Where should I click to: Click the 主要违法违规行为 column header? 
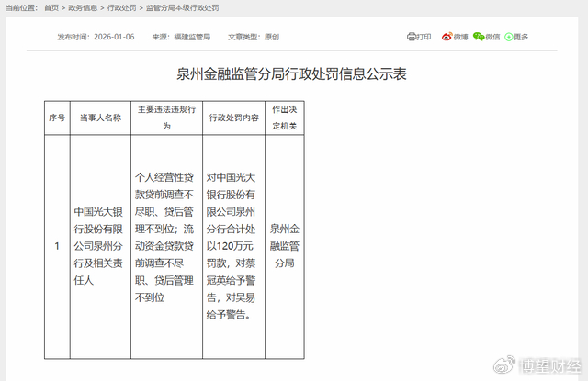tap(166, 118)
